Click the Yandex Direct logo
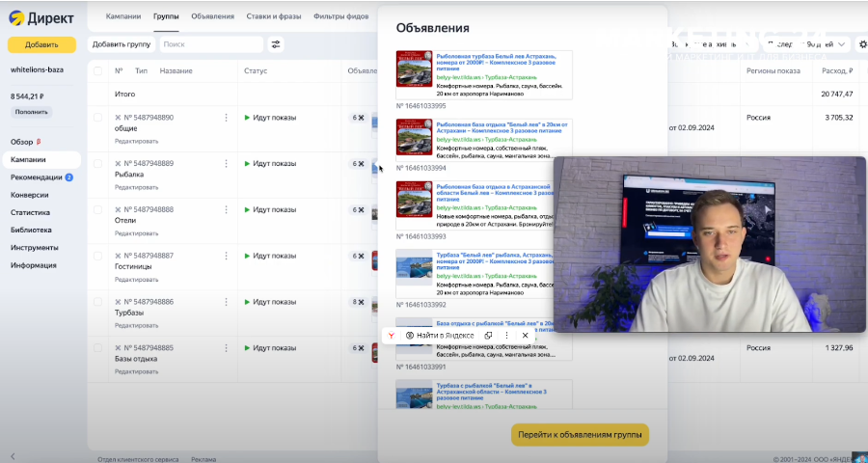 pyautogui.click(x=41, y=17)
